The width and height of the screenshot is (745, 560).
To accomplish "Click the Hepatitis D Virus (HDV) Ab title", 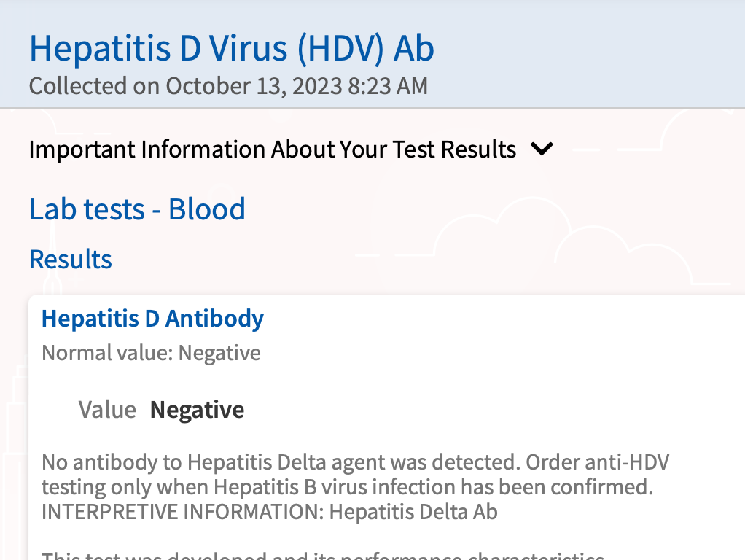I will point(232,48).
